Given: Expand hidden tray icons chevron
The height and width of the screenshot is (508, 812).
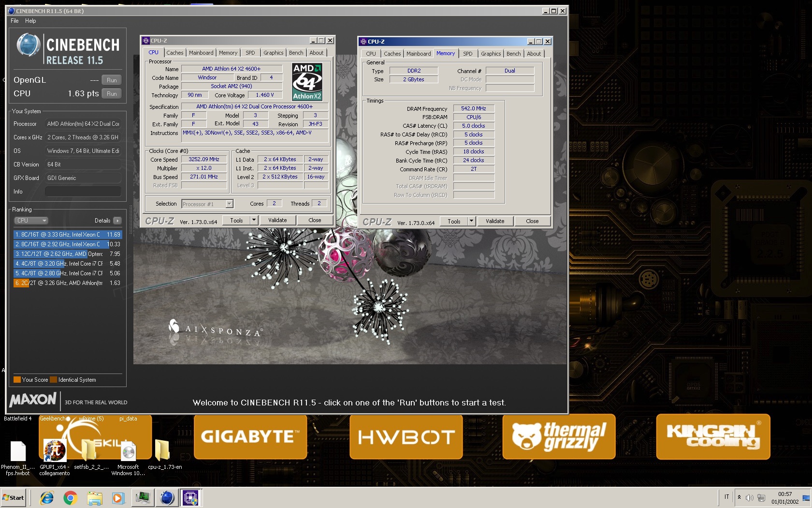Looking at the screenshot, I should point(739,497).
